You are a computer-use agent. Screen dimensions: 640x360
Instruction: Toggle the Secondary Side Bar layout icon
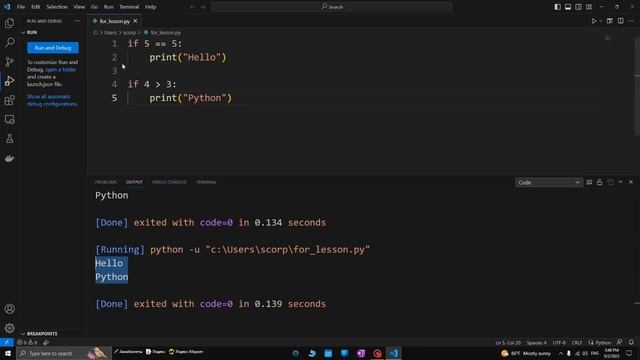(x=578, y=7)
